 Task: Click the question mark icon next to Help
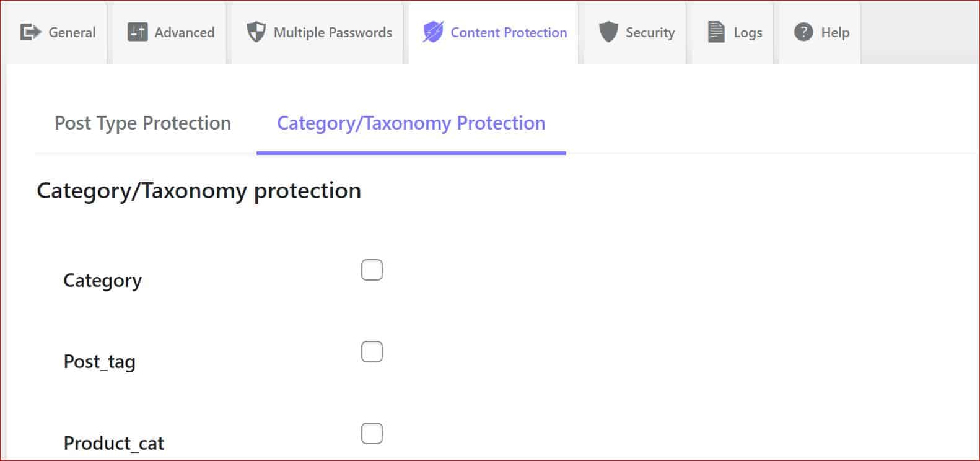coord(802,32)
